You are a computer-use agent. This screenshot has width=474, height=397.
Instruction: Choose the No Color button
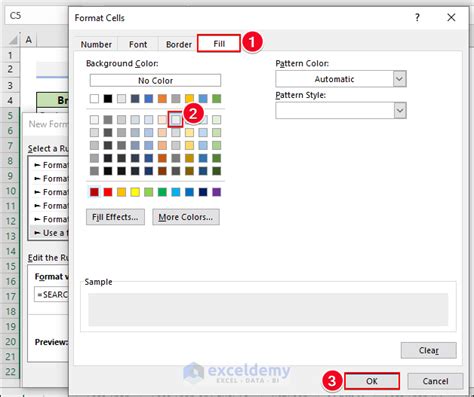coord(155,80)
